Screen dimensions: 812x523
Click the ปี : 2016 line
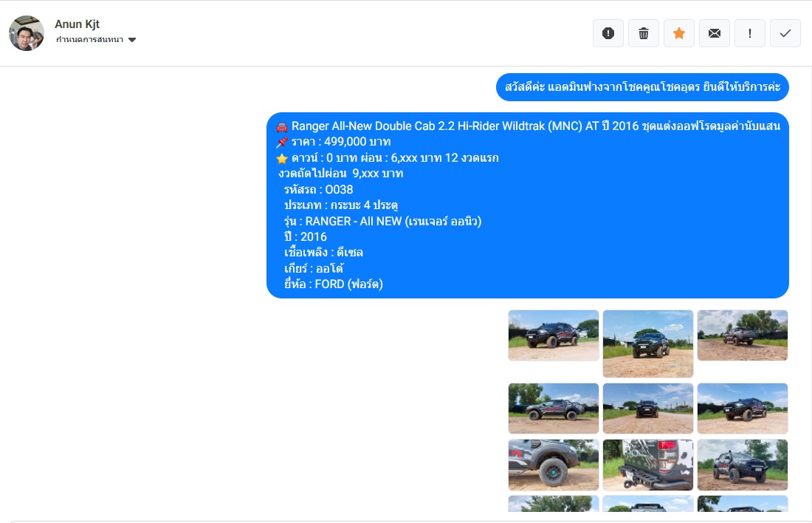point(306,237)
